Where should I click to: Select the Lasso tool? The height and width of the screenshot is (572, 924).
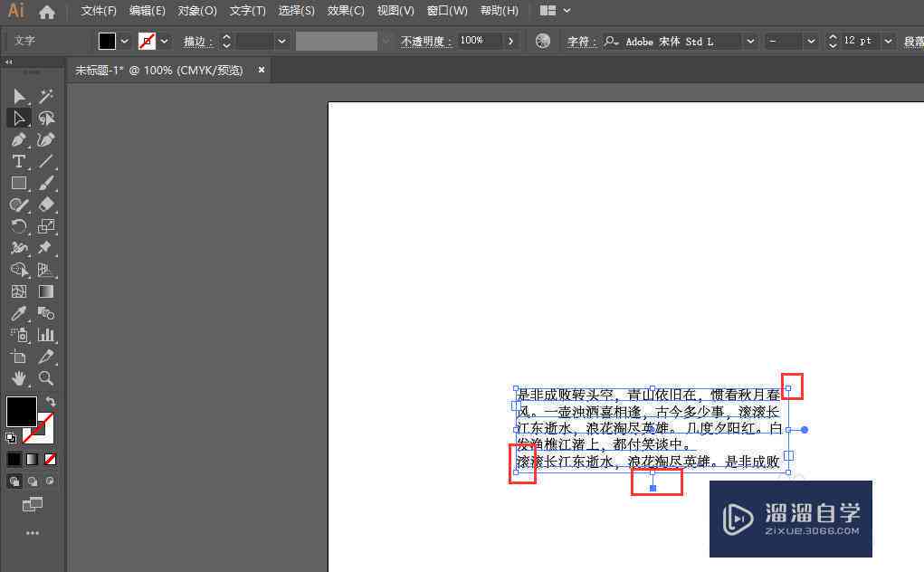coord(46,118)
